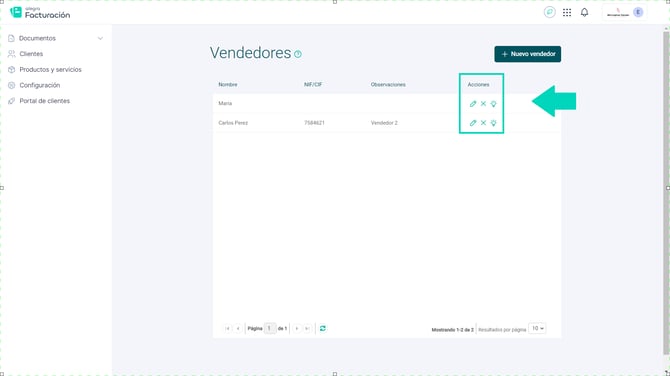Delete Carlos Perez with X icon
The height and width of the screenshot is (376, 670).
(483, 123)
